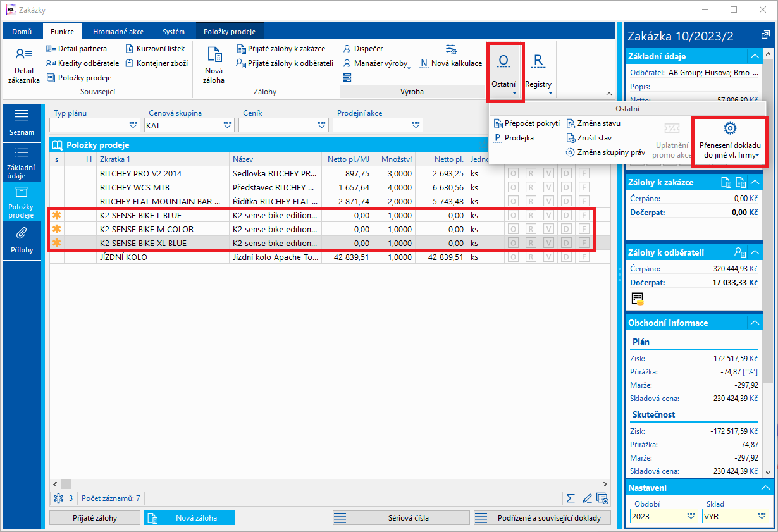Viewport: 778px width, 532px height.
Task: Open the Prodejní akce dropdown
Action: coord(416,125)
